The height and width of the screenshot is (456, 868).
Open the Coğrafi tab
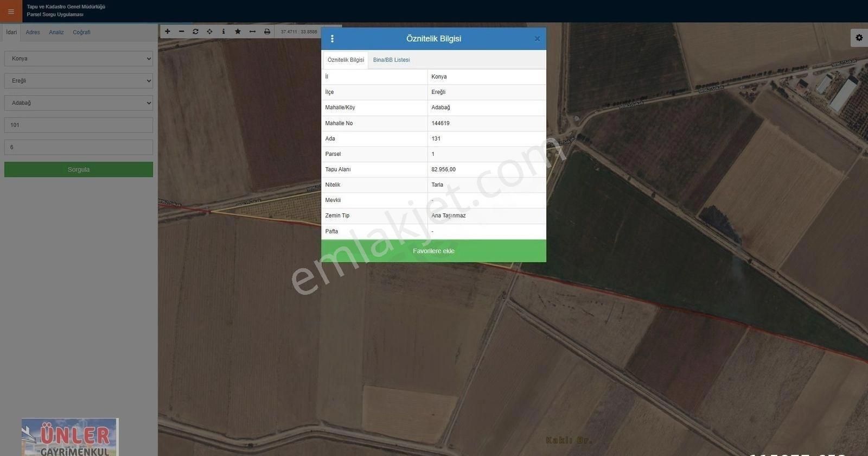81,33
